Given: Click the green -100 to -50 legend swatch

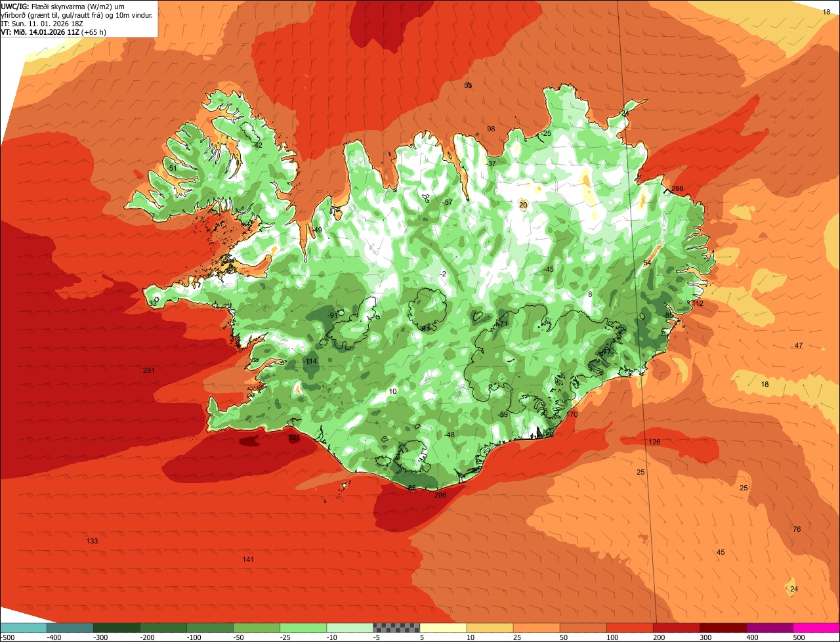Looking at the screenshot, I should pos(210,628).
